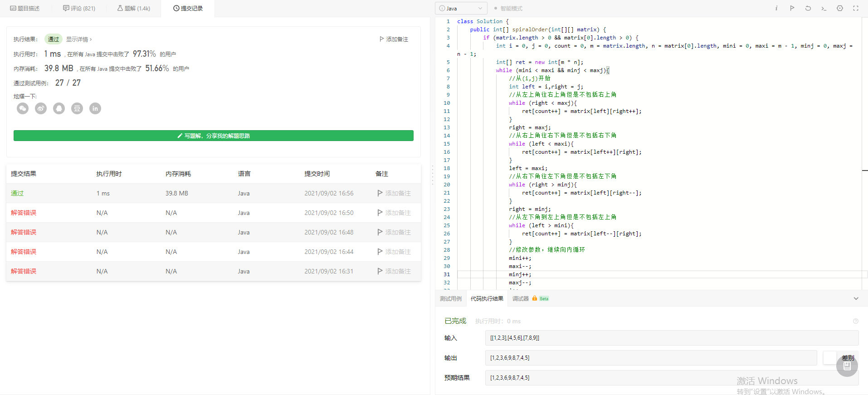Image resolution: width=868 pixels, height=395 pixels.
Task: Click the flag icon in editor toolbar
Action: click(792, 8)
